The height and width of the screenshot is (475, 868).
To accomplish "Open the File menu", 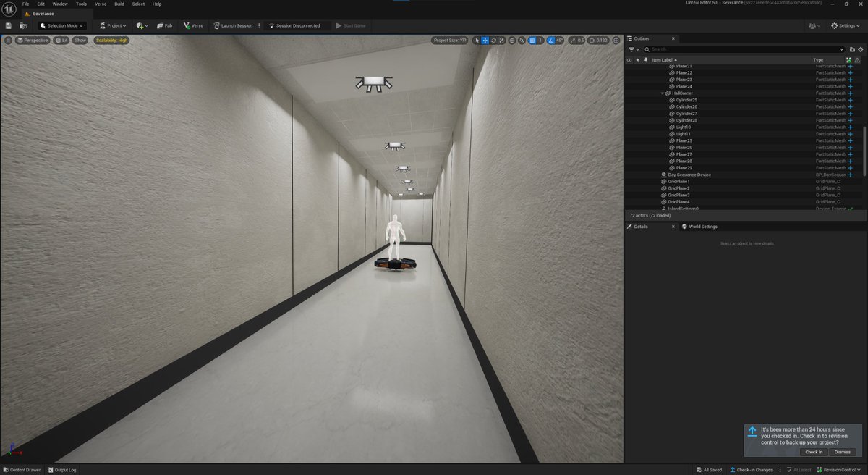I will [x=26, y=4].
